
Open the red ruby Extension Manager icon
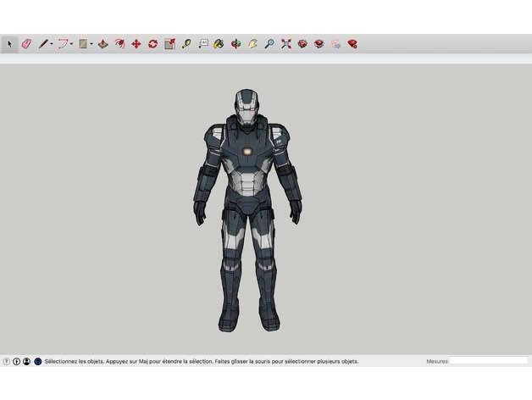[352, 44]
